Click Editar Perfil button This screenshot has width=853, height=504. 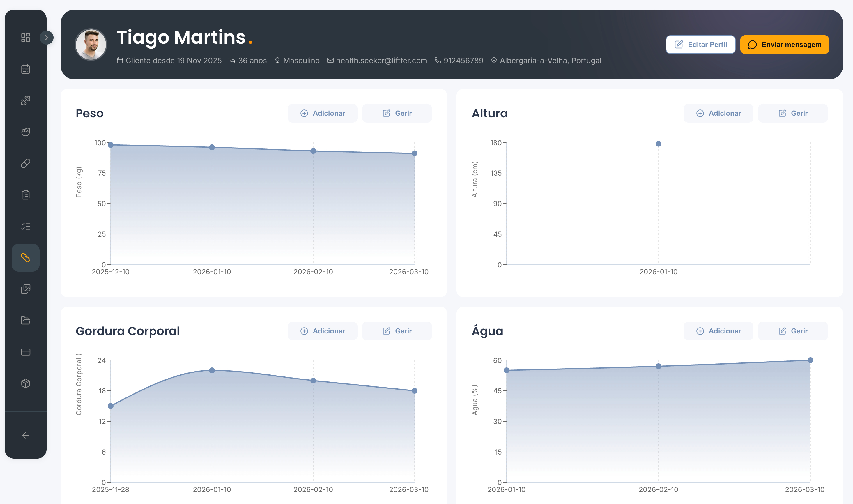[x=700, y=45]
